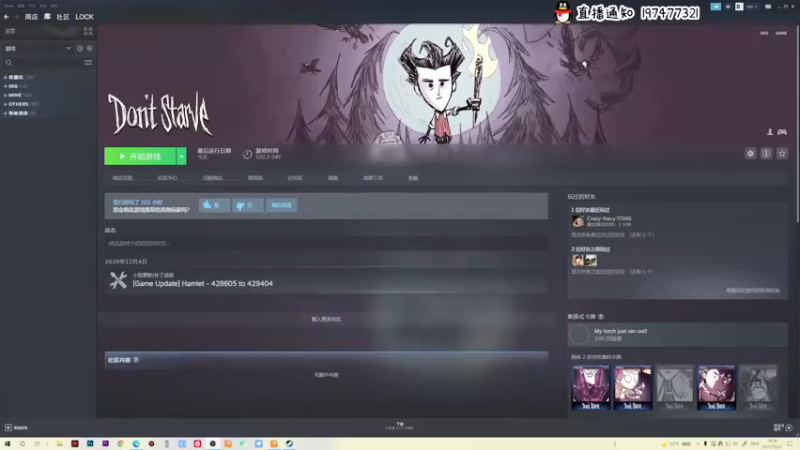Open advanced filter sliders icon
The width and height of the screenshot is (800, 450).
(88, 63)
